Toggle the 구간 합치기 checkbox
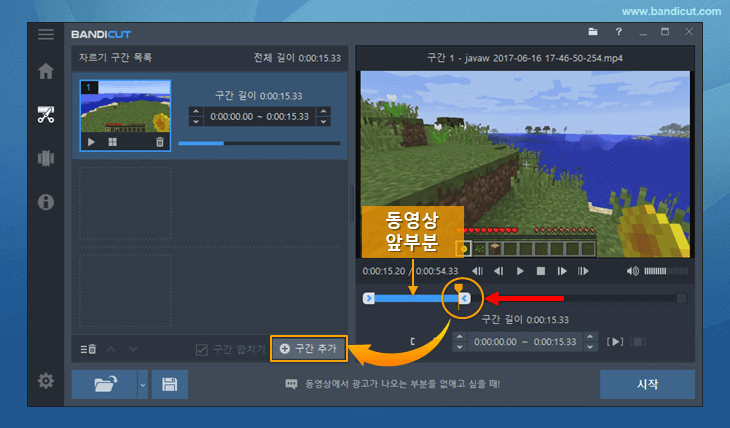The height and width of the screenshot is (428, 730). 202,349
